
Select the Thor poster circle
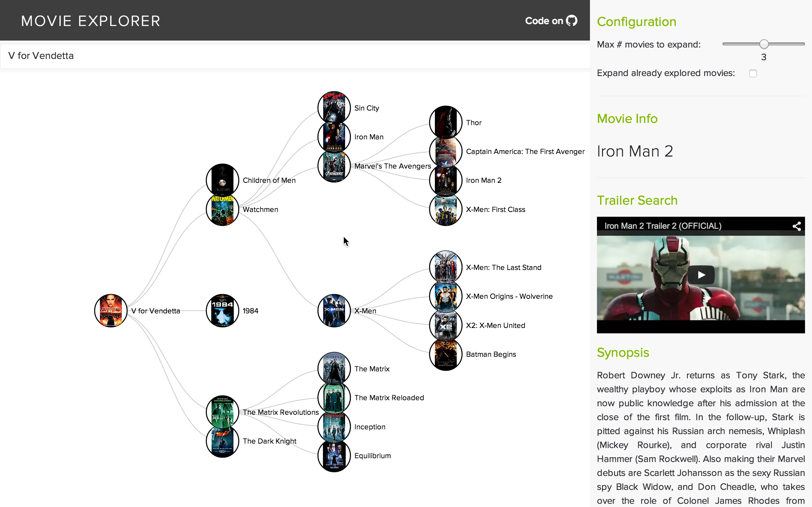pyautogui.click(x=445, y=122)
